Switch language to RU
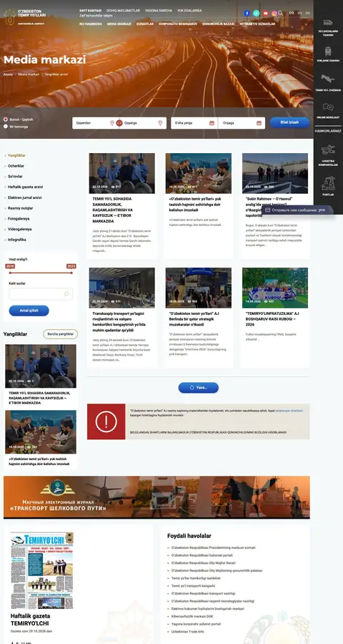Image resolution: width=343 pixels, height=644 pixels. point(300,13)
